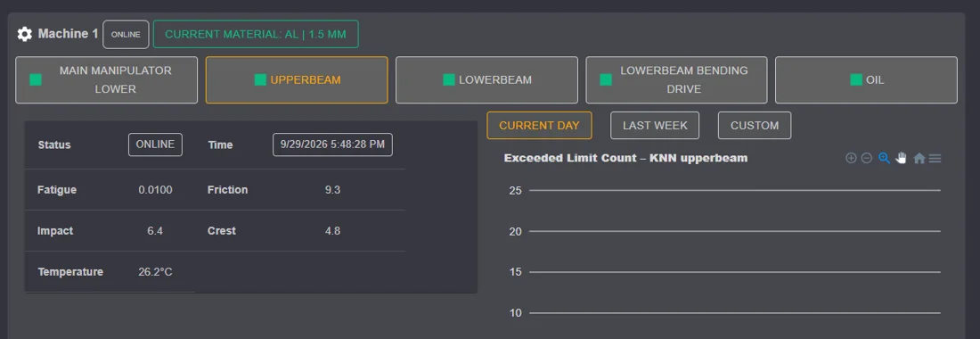Switch to the Lowerbeam tab

point(486,80)
